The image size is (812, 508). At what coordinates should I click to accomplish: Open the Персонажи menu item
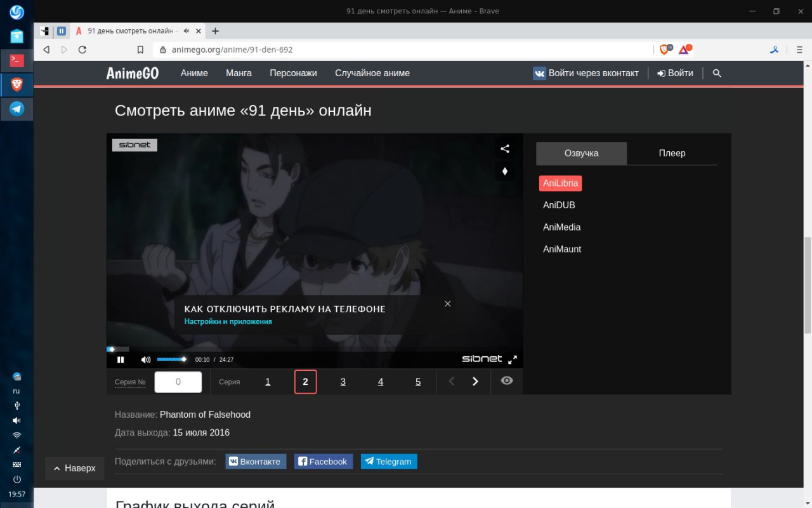(293, 73)
